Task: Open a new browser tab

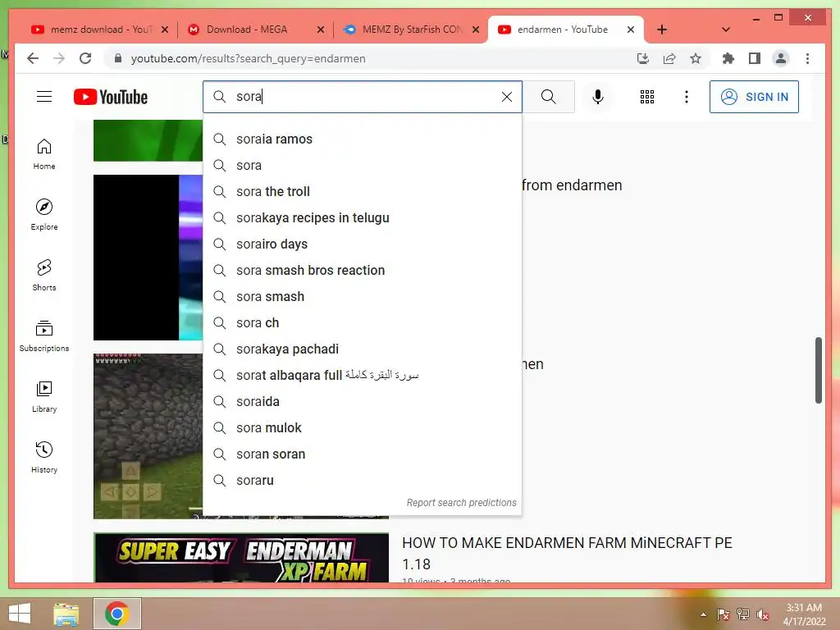Action: (x=662, y=30)
